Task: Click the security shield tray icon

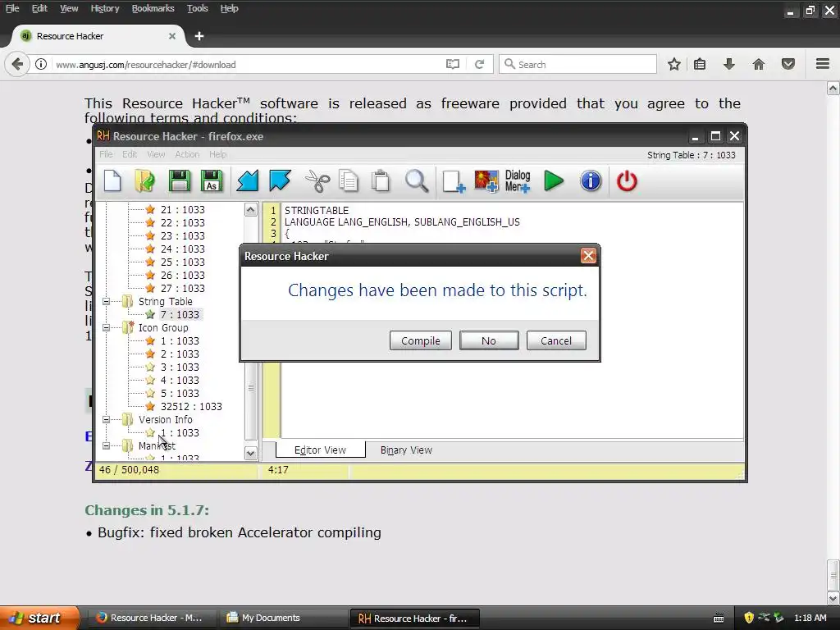Action: (x=749, y=618)
